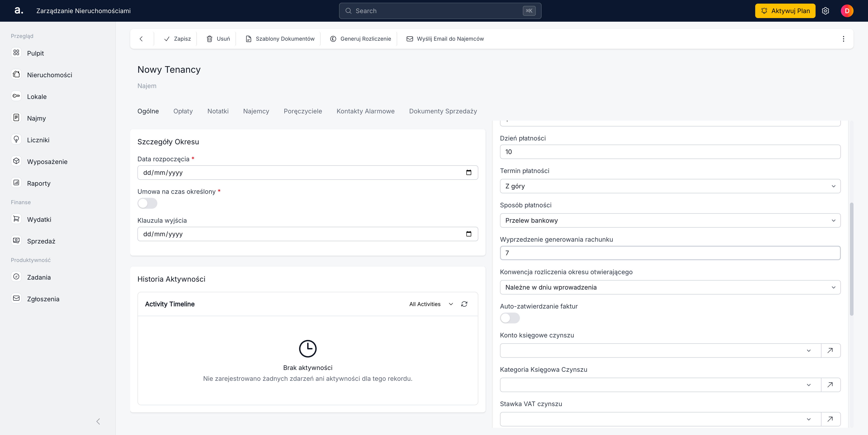Viewport: 868px width, 435px height.
Task: Toggle Auto-zatwierdzanie faktur switch
Action: click(x=510, y=318)
